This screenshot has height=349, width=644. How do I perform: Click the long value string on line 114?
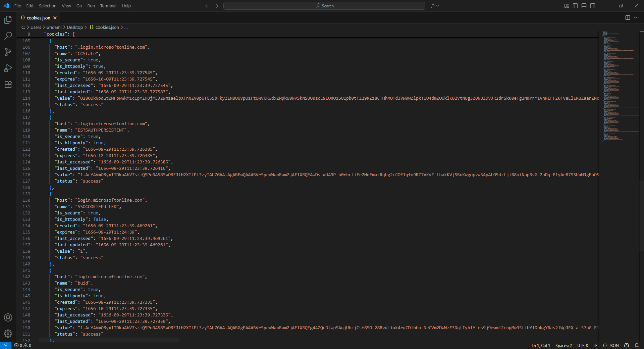coord(338,98)
